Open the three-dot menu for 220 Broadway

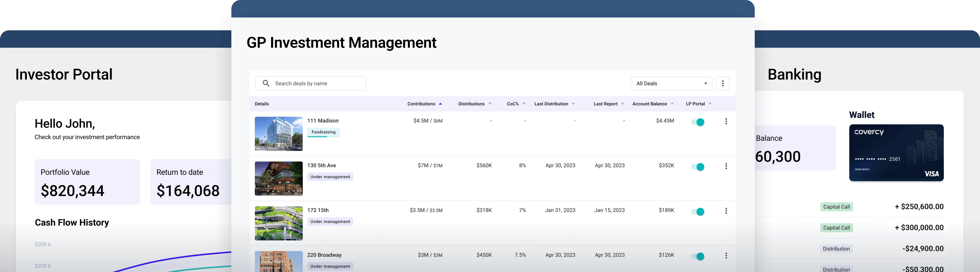pos(726,255)
